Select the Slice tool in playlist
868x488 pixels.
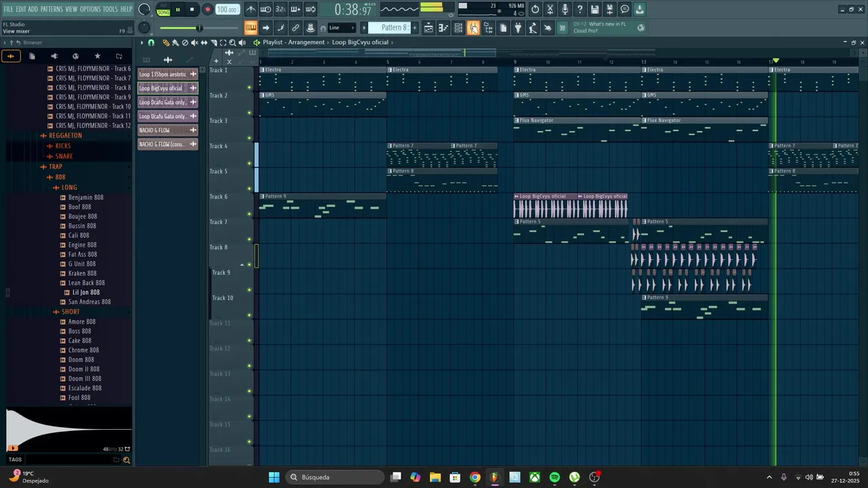214,42
